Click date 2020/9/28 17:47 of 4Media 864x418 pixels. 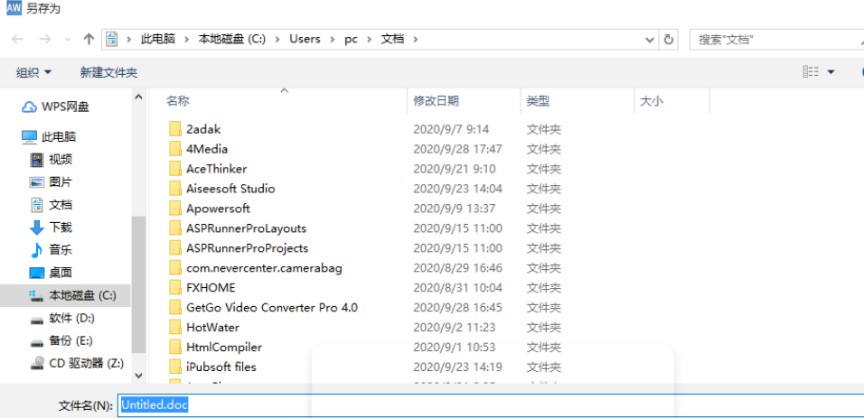pyautogui.click(x=457, y=149)
